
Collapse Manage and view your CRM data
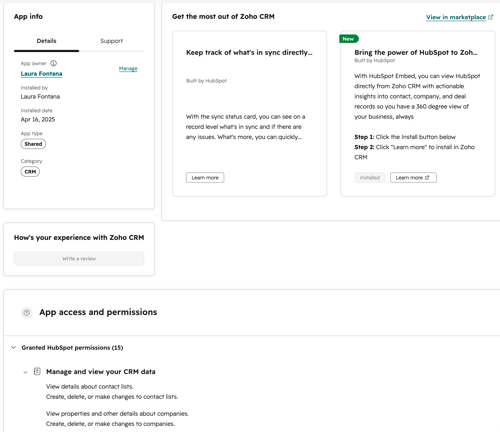[x=25, y=372]
